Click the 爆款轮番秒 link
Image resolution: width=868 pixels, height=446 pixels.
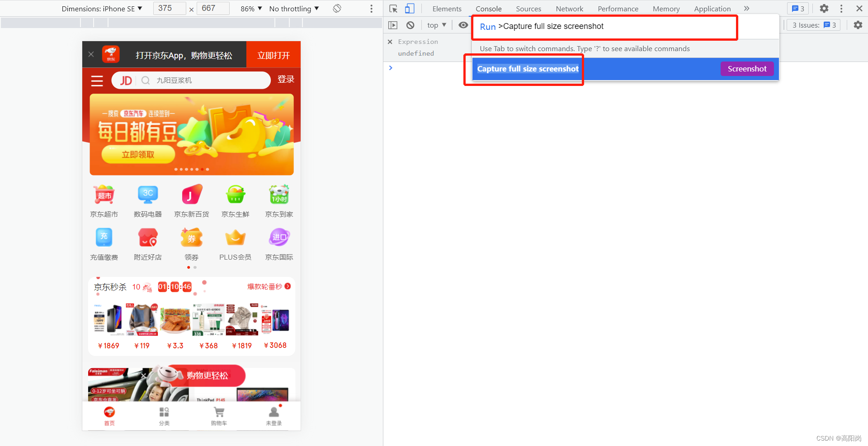269,286
